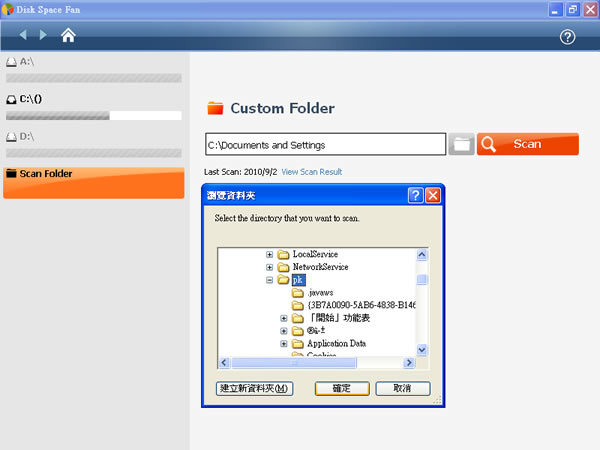Expand the NetworkService folder node
Image resolution: width=600 pixels, height=450 pixels.
click(269, 267)
